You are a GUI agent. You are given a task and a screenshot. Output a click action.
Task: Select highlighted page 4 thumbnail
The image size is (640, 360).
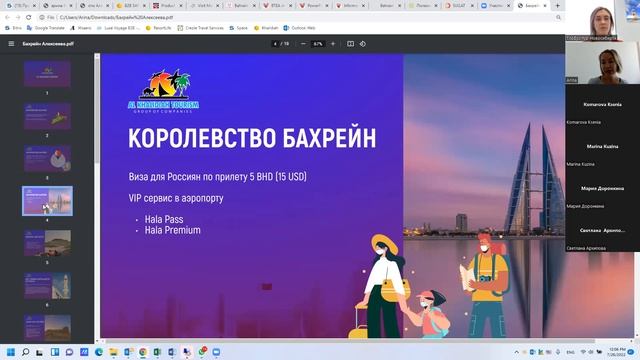[x=47, y=201]
